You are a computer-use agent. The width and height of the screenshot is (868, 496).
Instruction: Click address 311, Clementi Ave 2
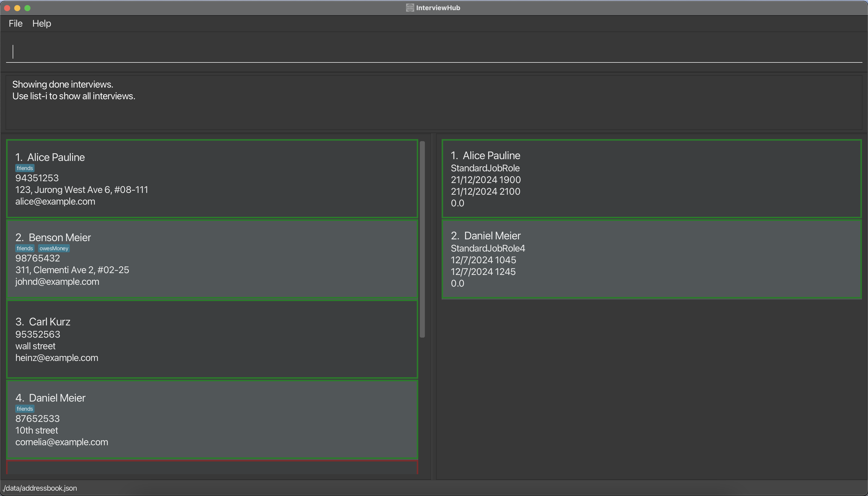(x=72, y=270)
